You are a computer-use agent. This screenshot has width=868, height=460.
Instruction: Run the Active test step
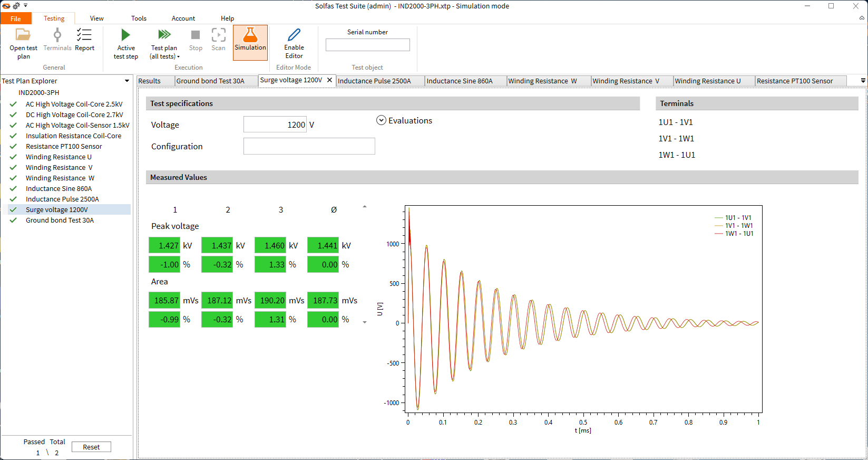[x=125, y=35]
